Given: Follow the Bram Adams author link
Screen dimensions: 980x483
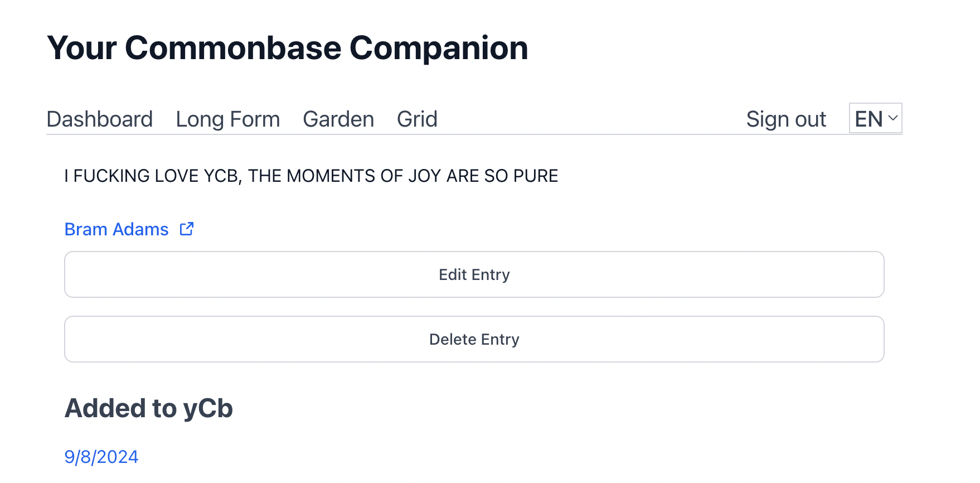Looking at the screenshot, I should [x=117, y=229].
